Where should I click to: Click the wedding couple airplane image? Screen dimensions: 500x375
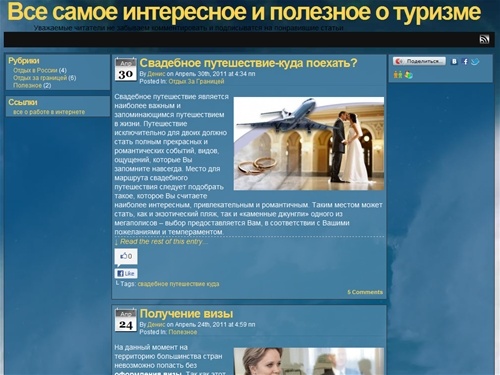click(309, 144)
